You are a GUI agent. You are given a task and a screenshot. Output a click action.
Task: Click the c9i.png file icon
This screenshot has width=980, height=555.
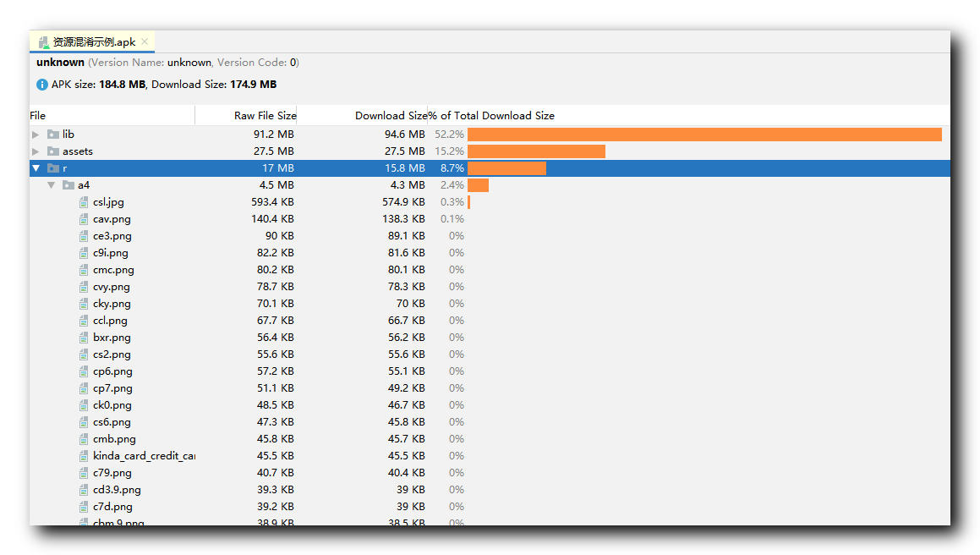[84, 253]
